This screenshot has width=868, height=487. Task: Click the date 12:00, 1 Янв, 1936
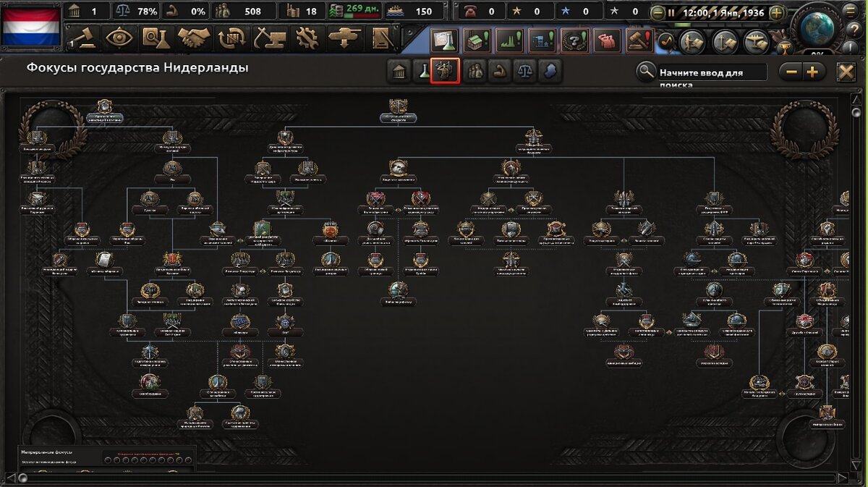point(723,12)
